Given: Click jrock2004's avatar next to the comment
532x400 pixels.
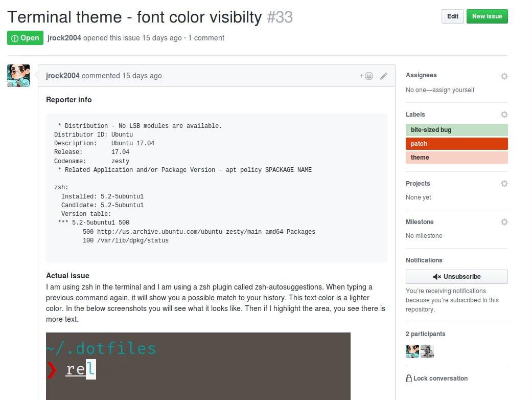Looking at the screenshot, I should pyautogui.click(x=18, y=75).
